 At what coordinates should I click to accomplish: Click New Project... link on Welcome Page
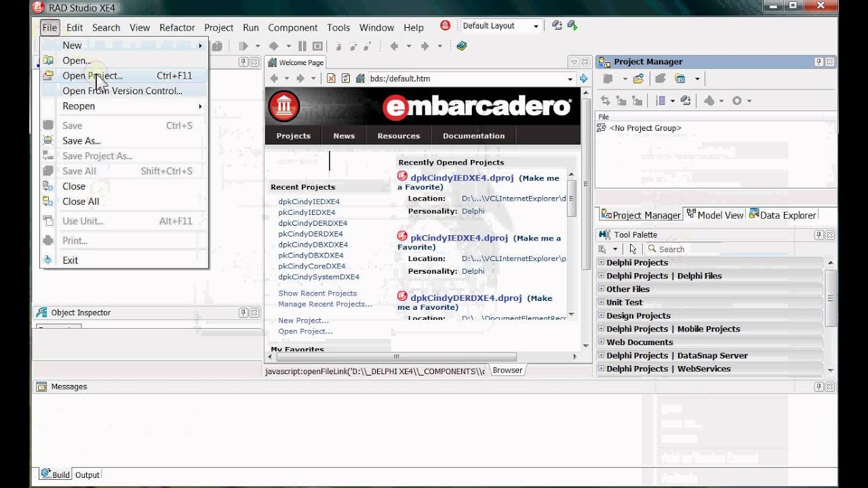coord(303,321)
